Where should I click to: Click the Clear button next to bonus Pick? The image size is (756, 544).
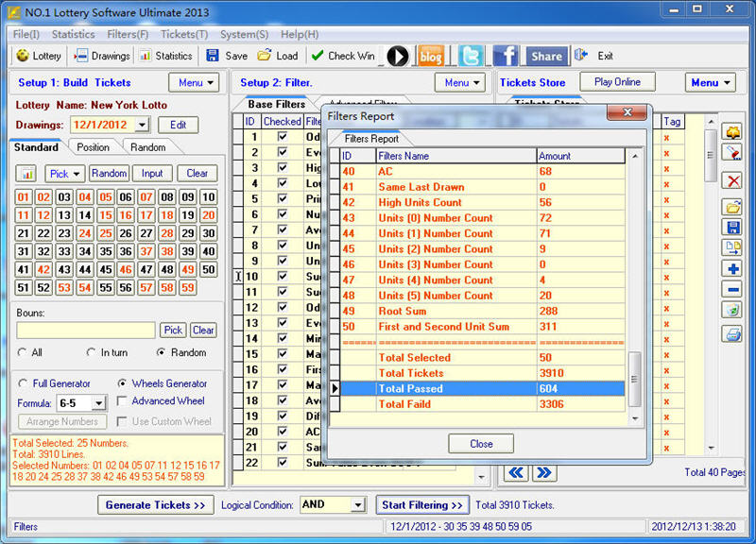pyautogui.click(x=203, y=331)
